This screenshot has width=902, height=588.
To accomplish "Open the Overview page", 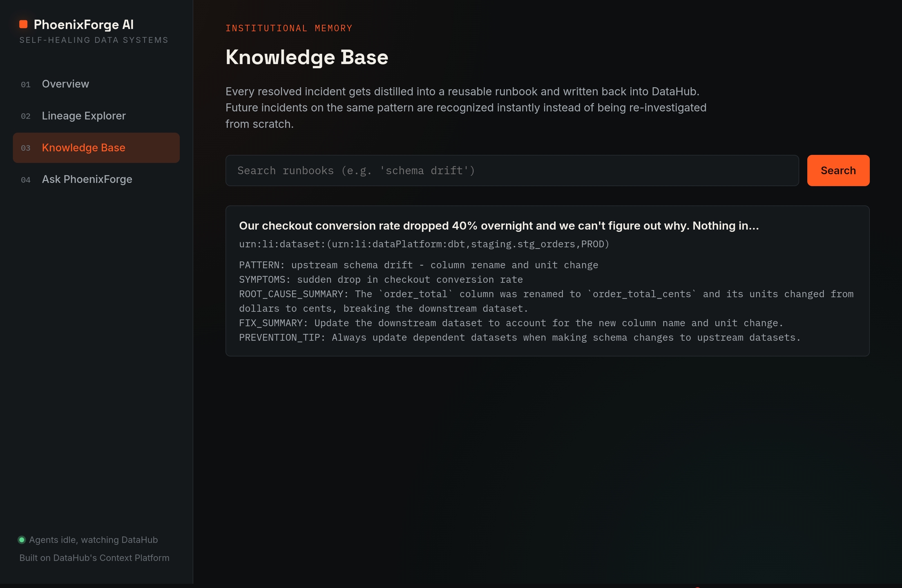I will tap(96, 84).
